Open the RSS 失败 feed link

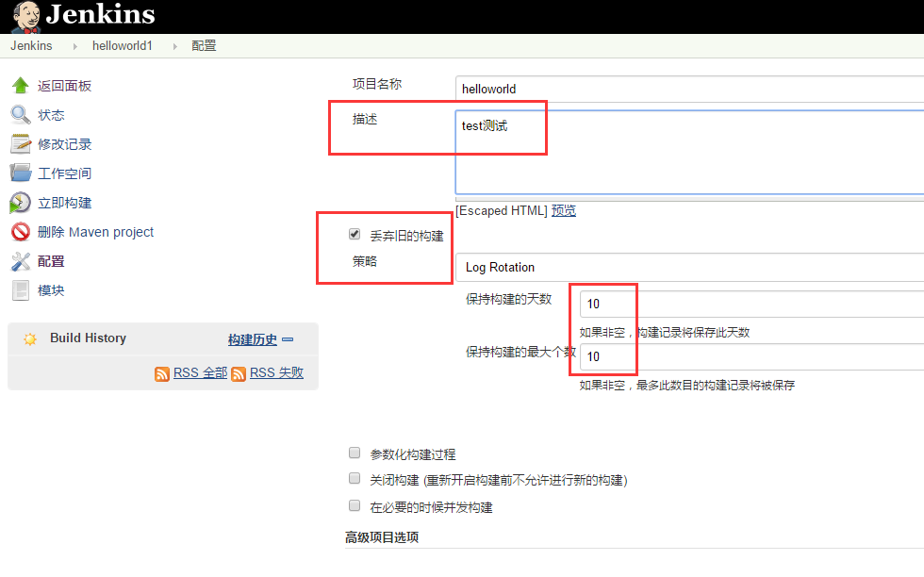coord(277,372)
